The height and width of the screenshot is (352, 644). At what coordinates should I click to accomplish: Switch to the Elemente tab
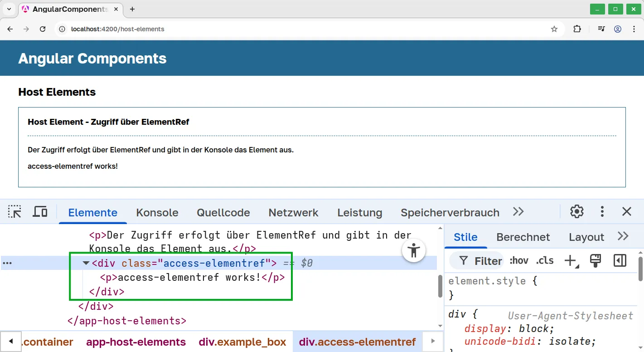(x=93, y=213)
